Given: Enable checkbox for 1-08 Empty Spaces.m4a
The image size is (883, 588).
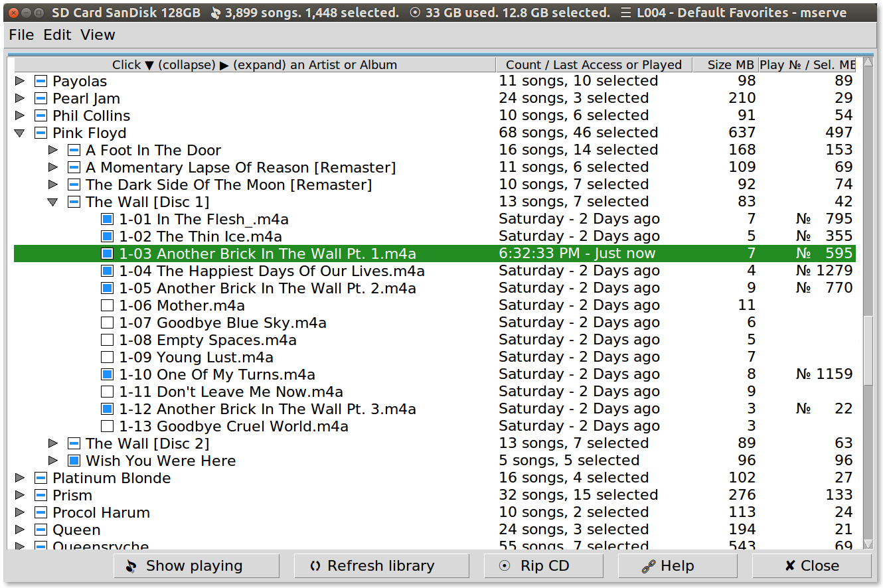Looking at the screenshot, I should pyautogui.click(x=107, y=340).
